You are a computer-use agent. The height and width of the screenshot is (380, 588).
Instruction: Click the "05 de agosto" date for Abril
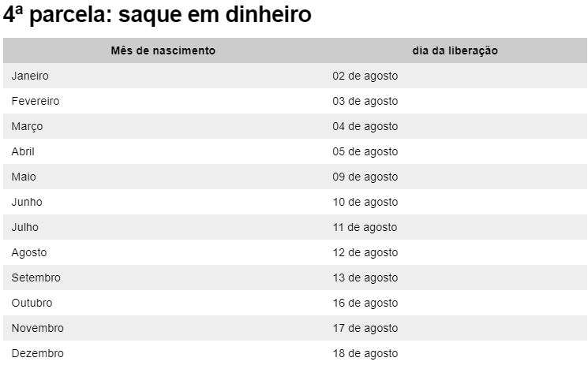(365, 151)
